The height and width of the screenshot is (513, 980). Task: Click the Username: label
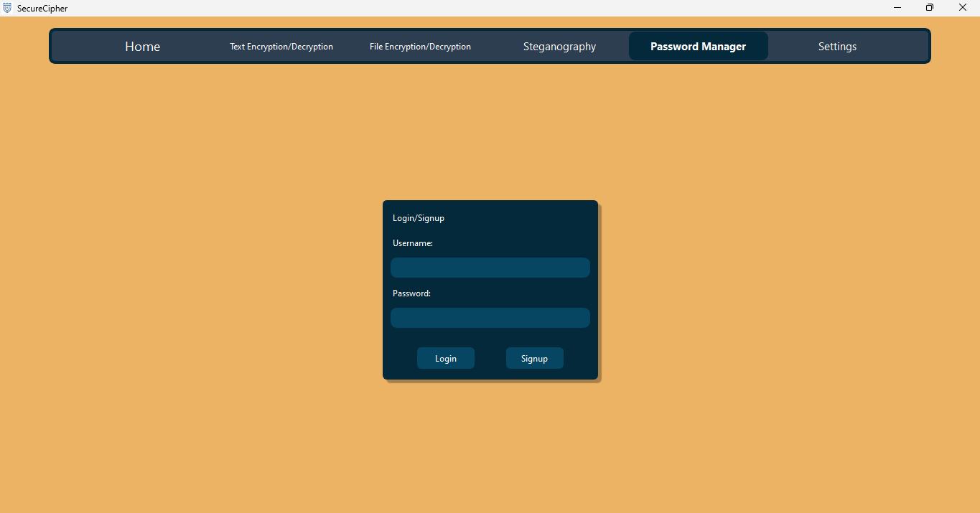click(x=413, y=243)
